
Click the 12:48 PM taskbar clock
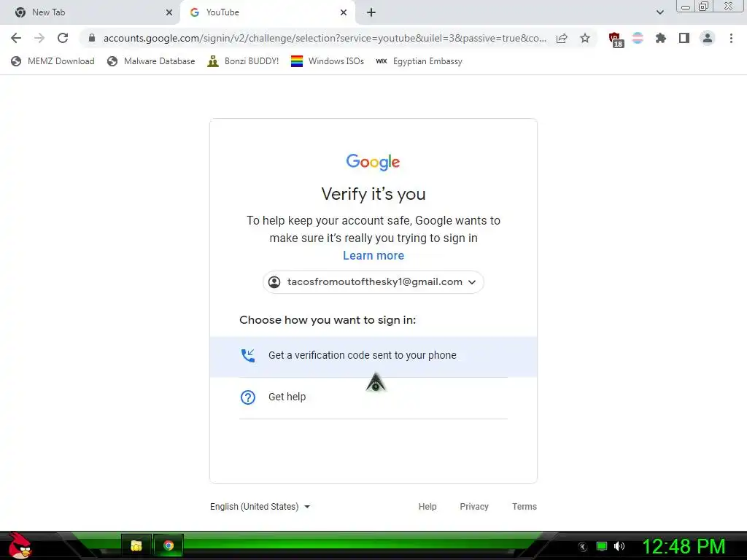tap(684, 546)
